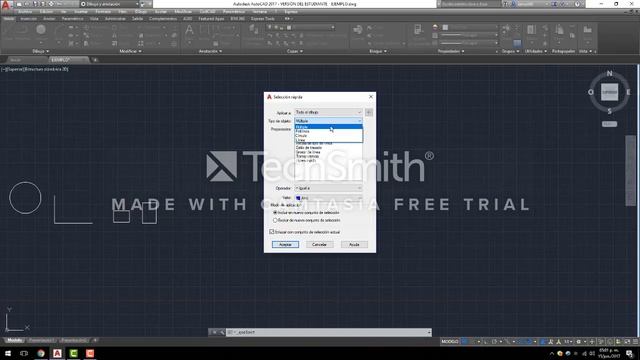The height and width of the screenshot is (360, 640).
Task: Close the Selección rápida dialog
Action: click(x=371, y=97)
